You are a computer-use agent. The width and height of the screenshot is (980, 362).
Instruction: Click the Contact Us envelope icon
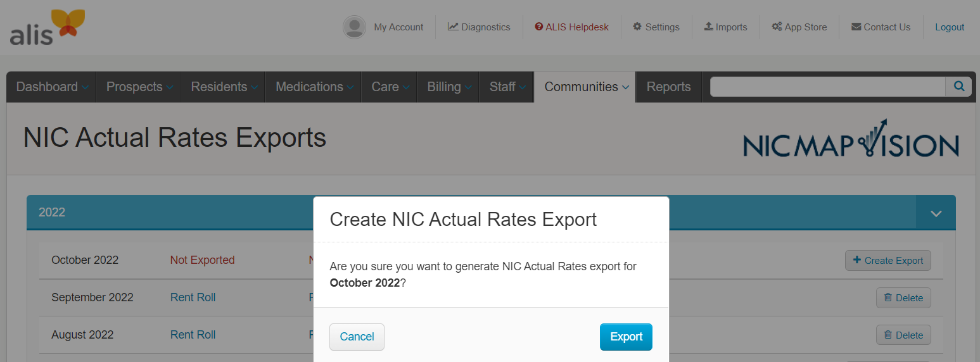(x=856, y=27)
